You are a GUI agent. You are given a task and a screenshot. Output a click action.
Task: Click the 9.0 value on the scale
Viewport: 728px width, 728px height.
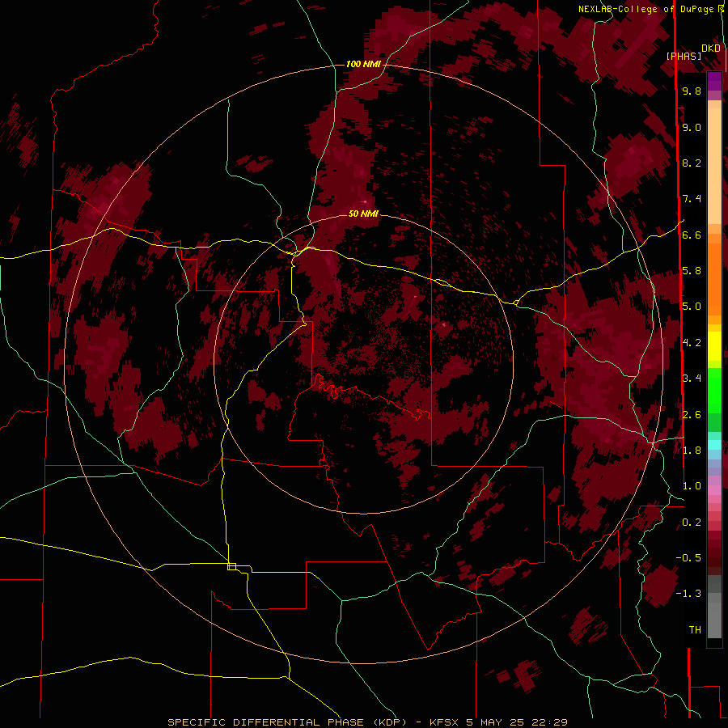point(692,127)
